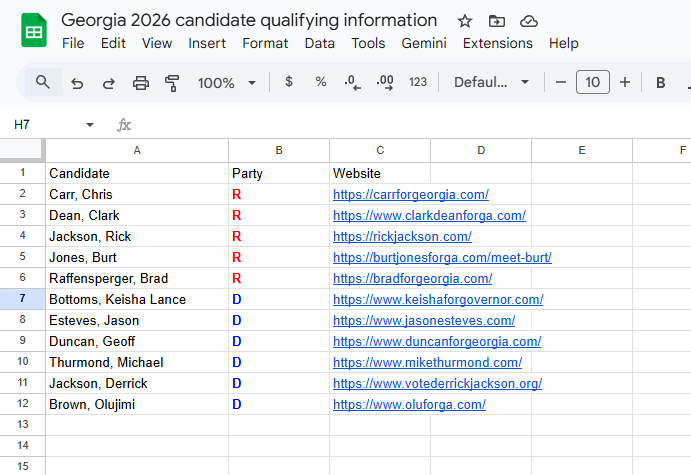
Task: Open the Format menu
Action: tap(265, 43)
